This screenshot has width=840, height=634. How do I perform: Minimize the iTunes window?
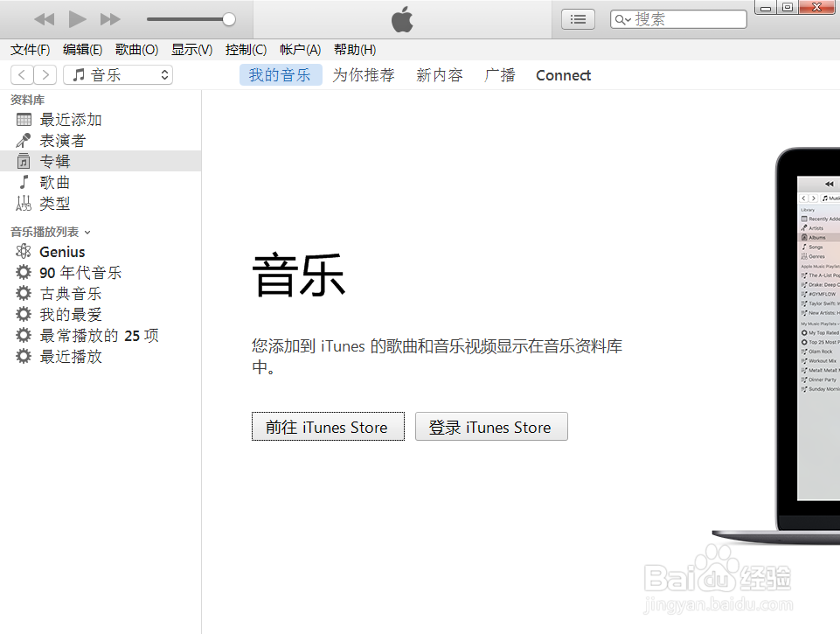[766, 8]
